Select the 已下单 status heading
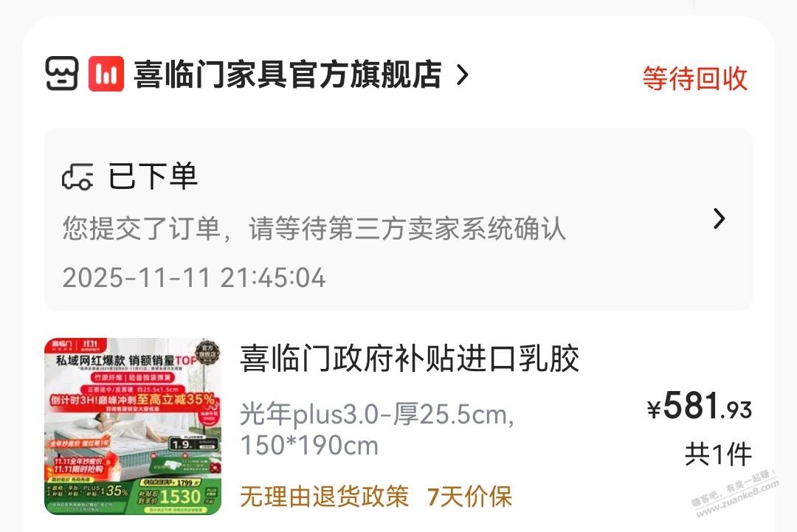 point(153,176)
